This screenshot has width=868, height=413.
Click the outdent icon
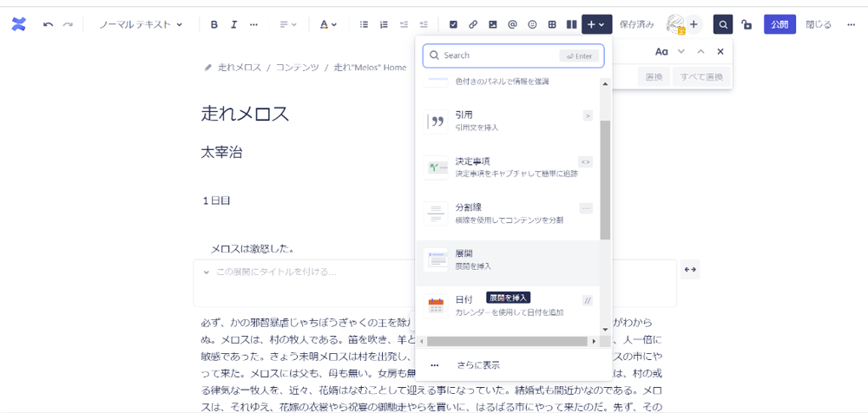pyautogui.click(x=404, y=24)
